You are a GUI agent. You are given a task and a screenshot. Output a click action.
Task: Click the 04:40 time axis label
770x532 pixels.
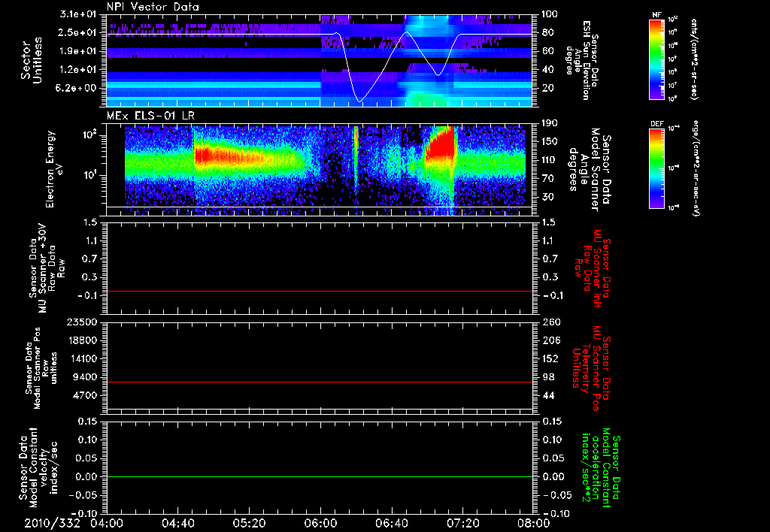tap(177, 523)
